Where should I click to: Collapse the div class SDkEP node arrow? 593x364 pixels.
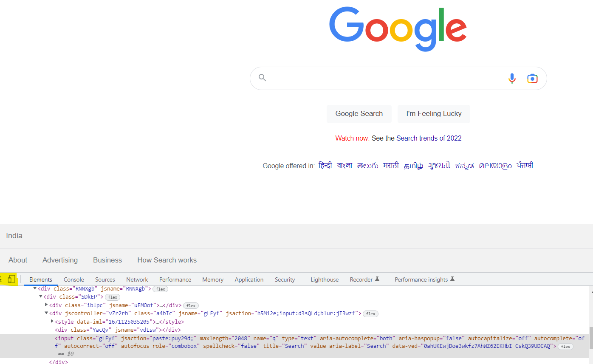[41, 296]
